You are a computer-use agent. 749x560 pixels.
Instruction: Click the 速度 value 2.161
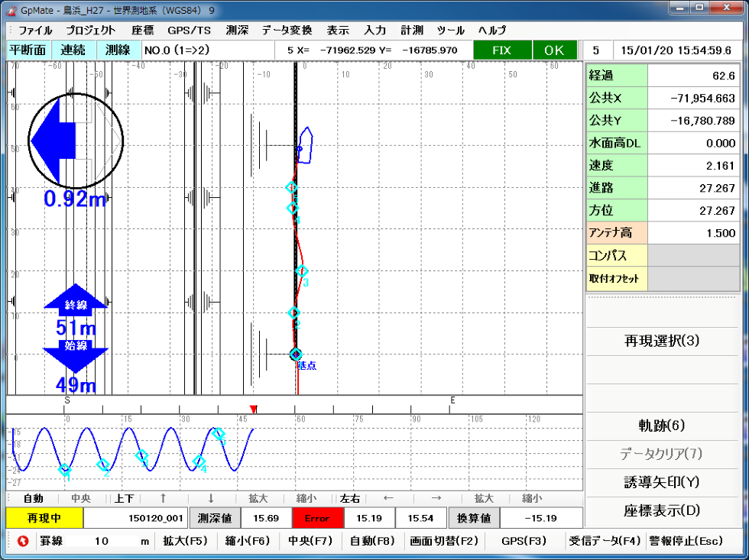[x=693, y=166]
